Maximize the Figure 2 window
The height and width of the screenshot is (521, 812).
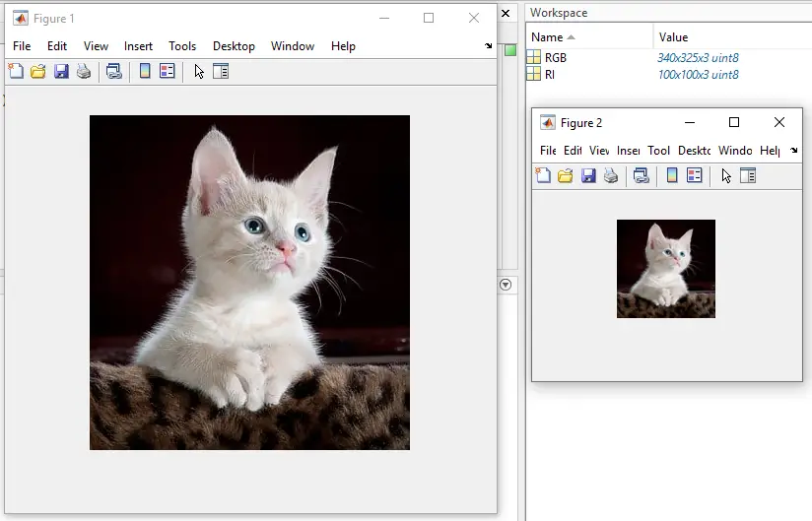734,122
